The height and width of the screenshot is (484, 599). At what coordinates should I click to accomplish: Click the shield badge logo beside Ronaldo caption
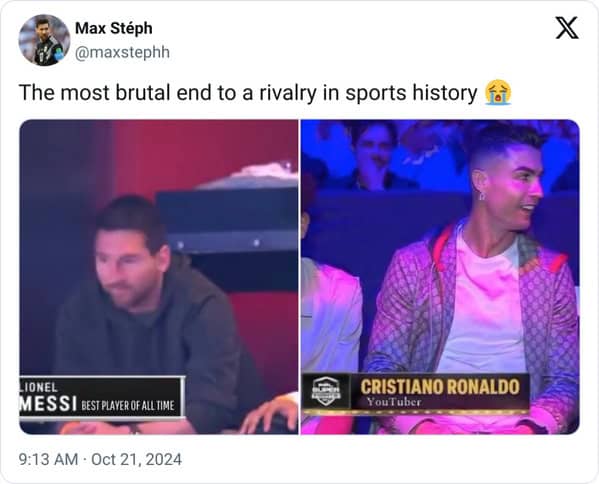coord(325,391)
